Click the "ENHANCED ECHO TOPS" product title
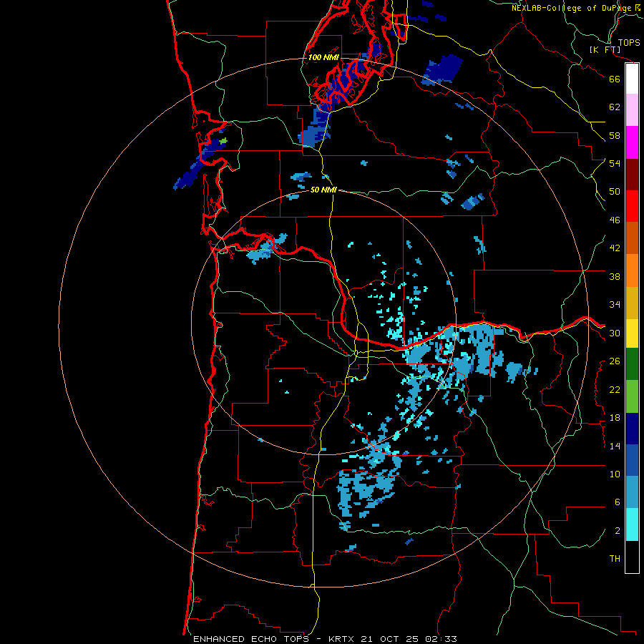This screenshot has height=644, width=644. (251, 639)
